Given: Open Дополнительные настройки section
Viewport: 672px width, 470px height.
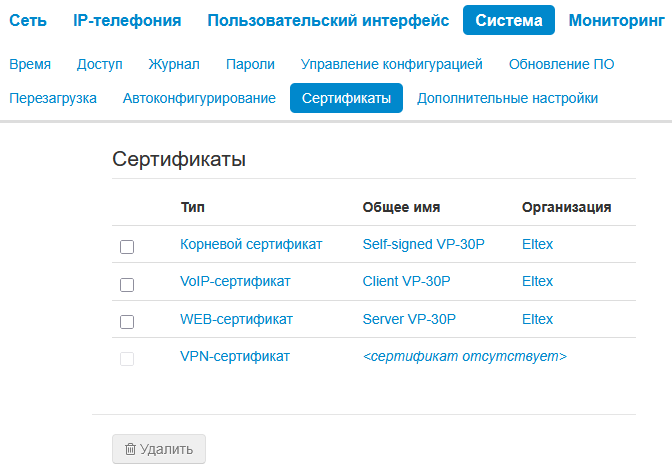Looking at the screenshot, I should 507,98.
